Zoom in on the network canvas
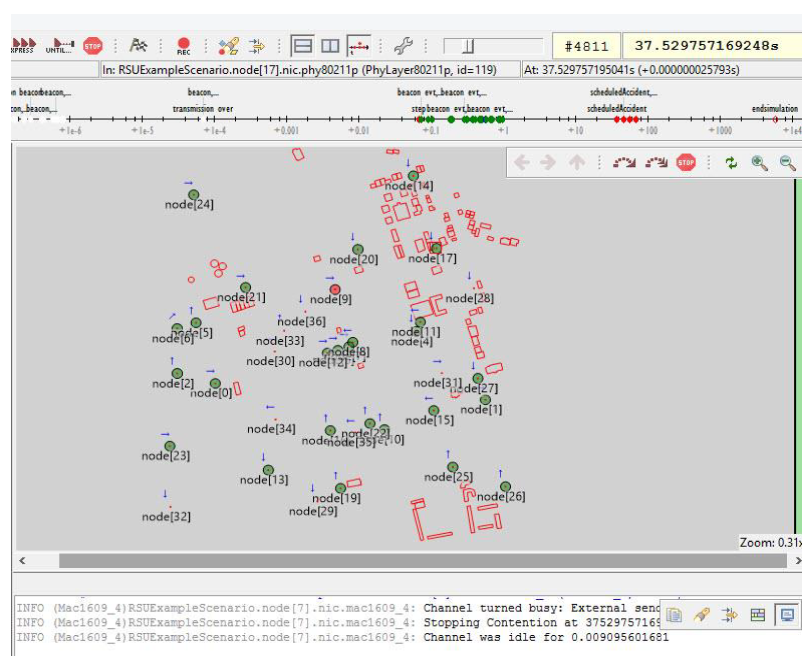 [x=759, y=163]
